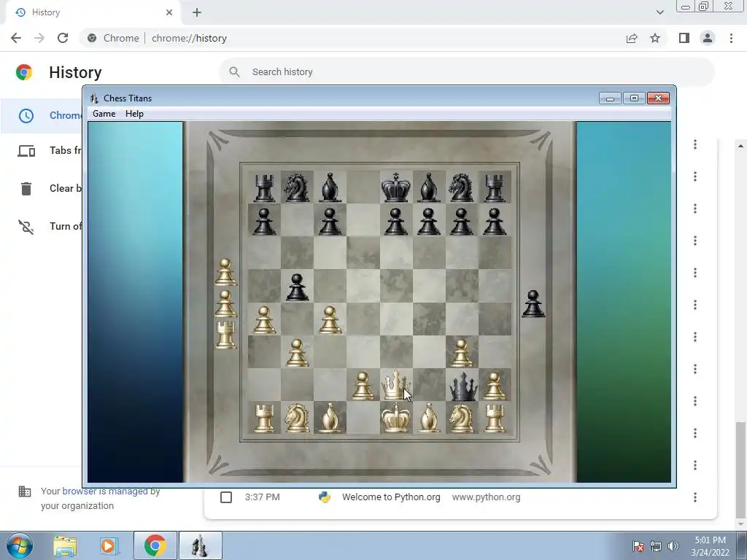The width and height of the screenshot is (747, 560).
Task: Click the white pawn on g3
Action: click(x=461, y=354)
